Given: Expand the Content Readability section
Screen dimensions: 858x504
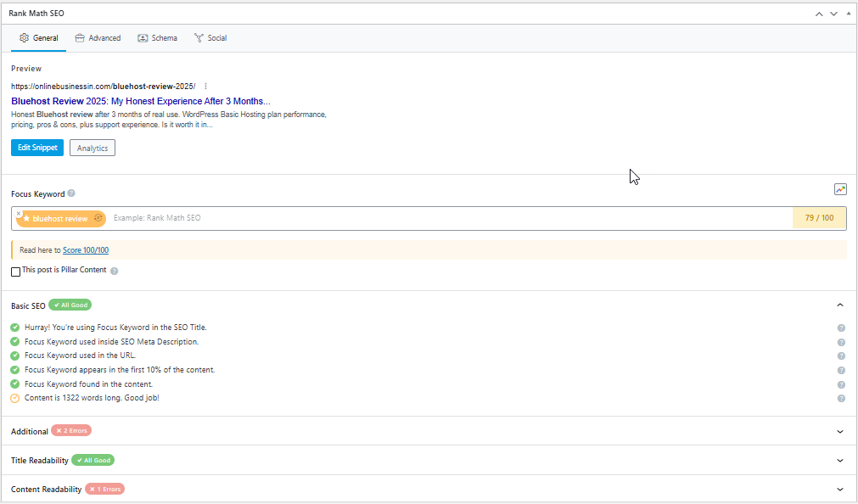Looking at the screenshot, I should click(x=840, y=490).
